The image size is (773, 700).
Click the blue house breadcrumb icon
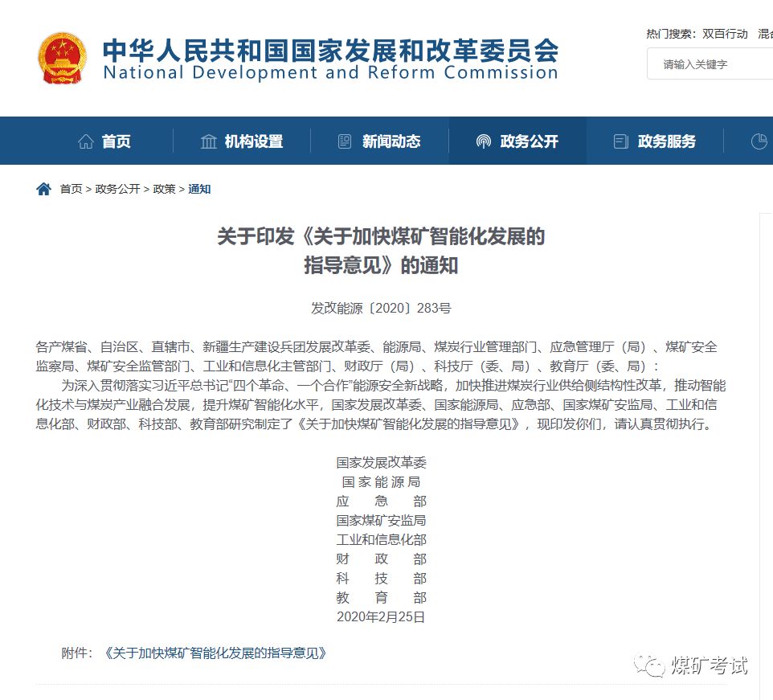pos(44,189)
